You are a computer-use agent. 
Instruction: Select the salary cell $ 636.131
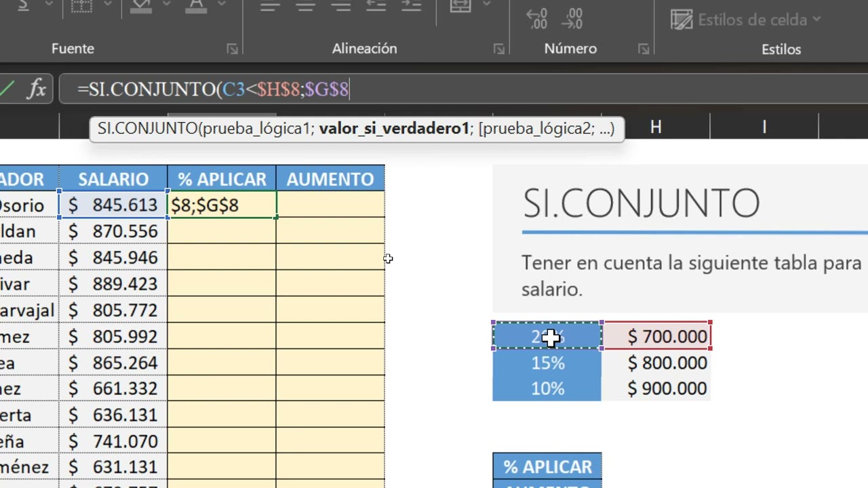click(113, 415)
